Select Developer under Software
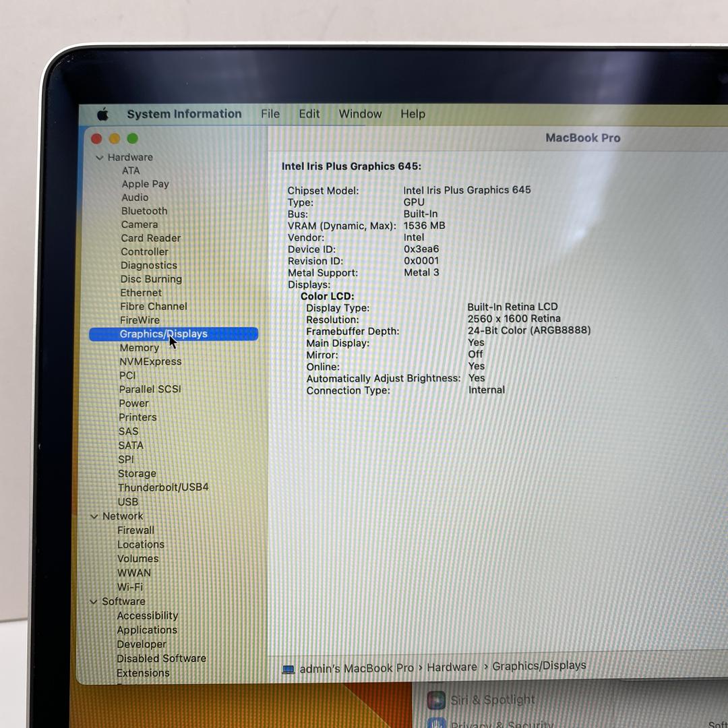The image size is (728, 728). [142, 644]
